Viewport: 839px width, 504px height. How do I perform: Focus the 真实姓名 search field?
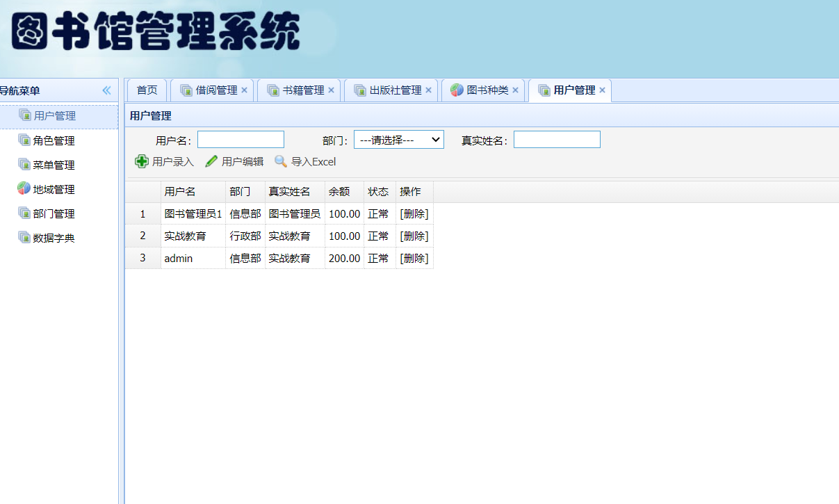coord(557,140)
